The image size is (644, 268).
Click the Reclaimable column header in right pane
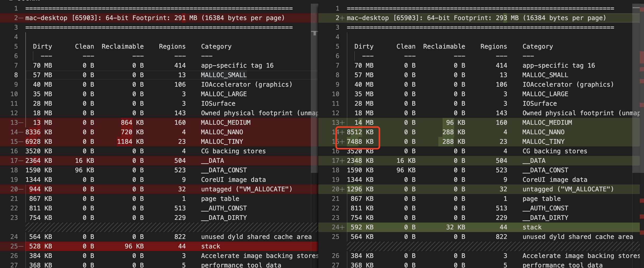(x=444, y=47)
